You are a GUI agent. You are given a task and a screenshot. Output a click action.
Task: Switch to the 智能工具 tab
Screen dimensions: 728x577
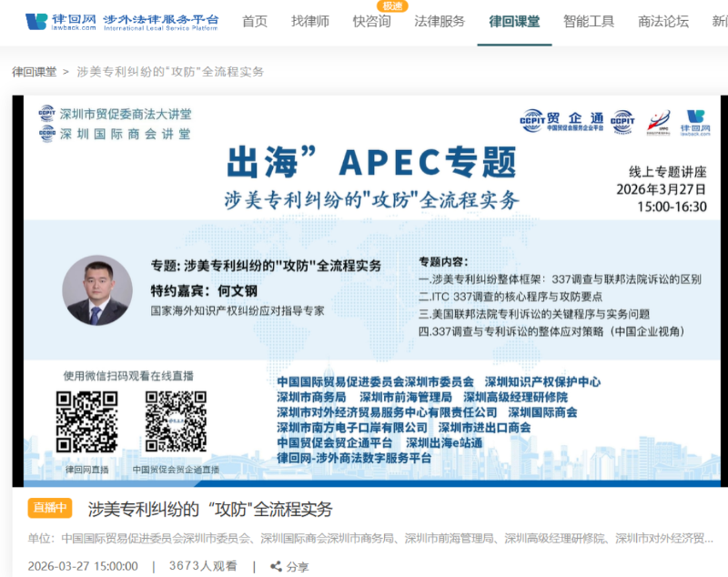pyautogui.click(x=589, y=22)
